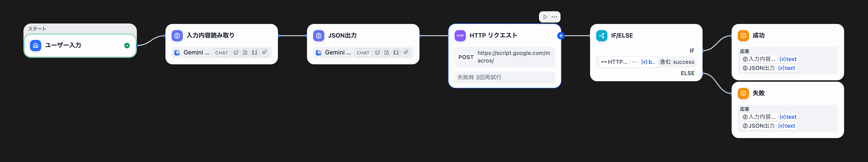Click the teal IF/ELSE branch icon
The width and height of the screenshot is (868, 162).
pos(602,35)
